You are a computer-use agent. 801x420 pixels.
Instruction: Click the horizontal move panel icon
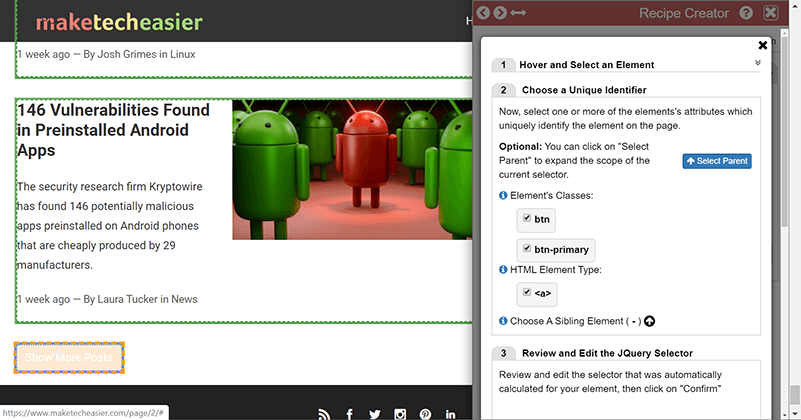(x=518, y=13)
